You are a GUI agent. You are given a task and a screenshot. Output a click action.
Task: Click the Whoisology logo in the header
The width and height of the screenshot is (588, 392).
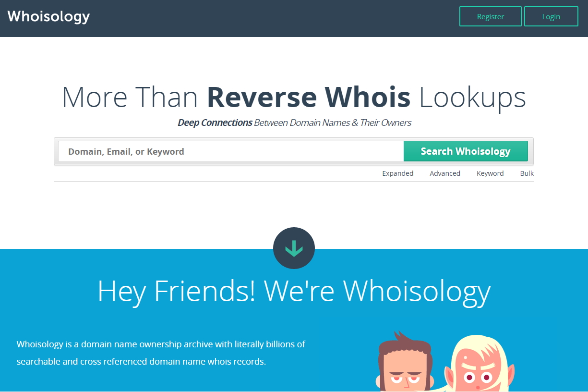(48, 16)
